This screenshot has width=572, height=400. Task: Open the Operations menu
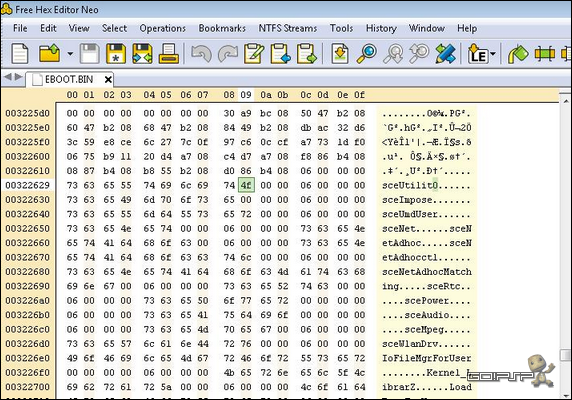pos(163,28)
